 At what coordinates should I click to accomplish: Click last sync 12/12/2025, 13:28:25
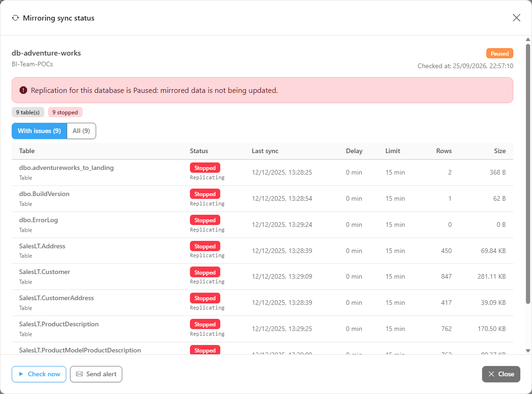[281, 172]
